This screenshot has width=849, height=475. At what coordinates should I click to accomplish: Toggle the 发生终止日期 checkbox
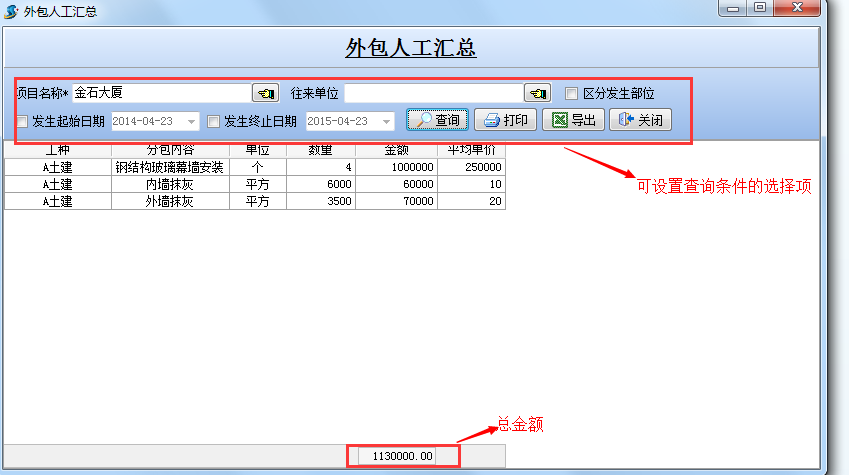point(213,122)
